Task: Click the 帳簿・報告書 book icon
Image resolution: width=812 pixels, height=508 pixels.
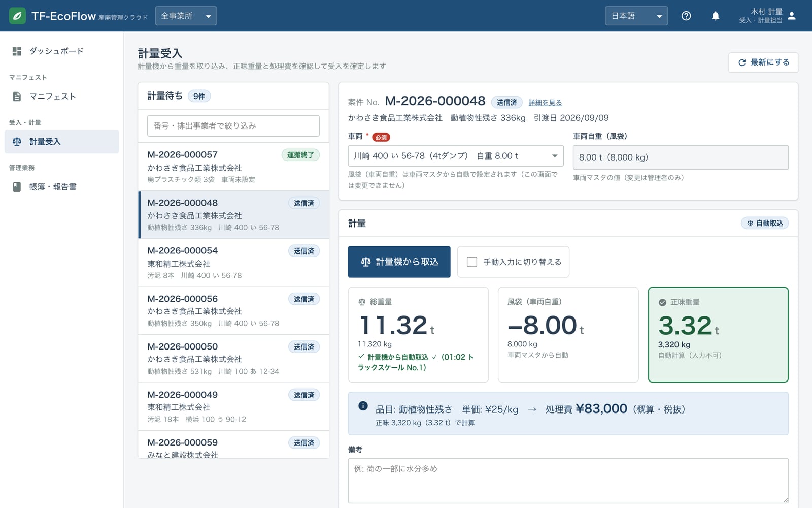Action: pos(17,187)
